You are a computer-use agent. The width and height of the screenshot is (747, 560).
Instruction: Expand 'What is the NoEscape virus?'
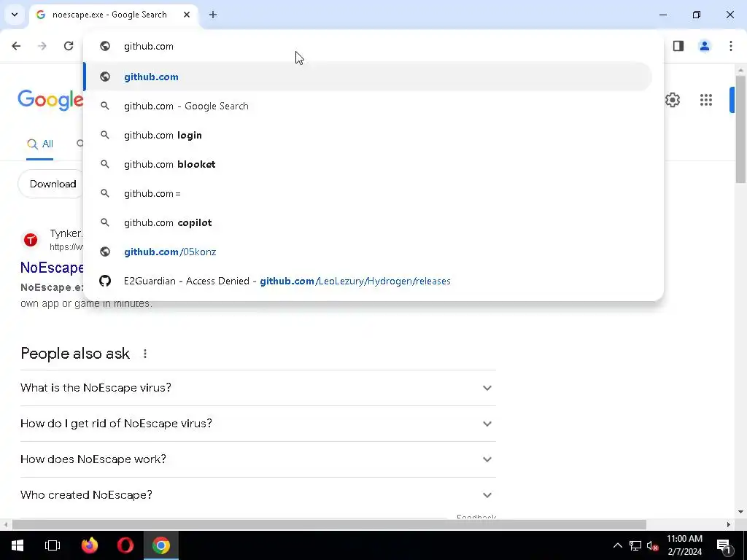point(258,388)
